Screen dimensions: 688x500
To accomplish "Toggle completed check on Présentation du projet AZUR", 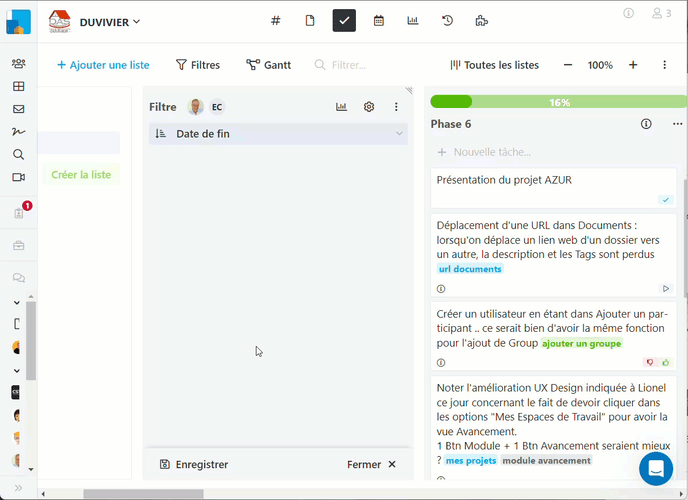I will point(665,200).
